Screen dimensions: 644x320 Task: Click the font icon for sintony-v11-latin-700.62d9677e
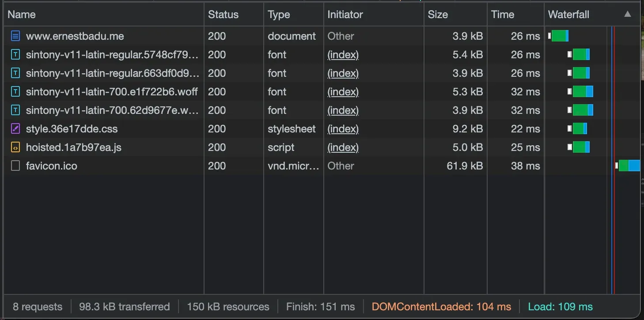point(15,110)
